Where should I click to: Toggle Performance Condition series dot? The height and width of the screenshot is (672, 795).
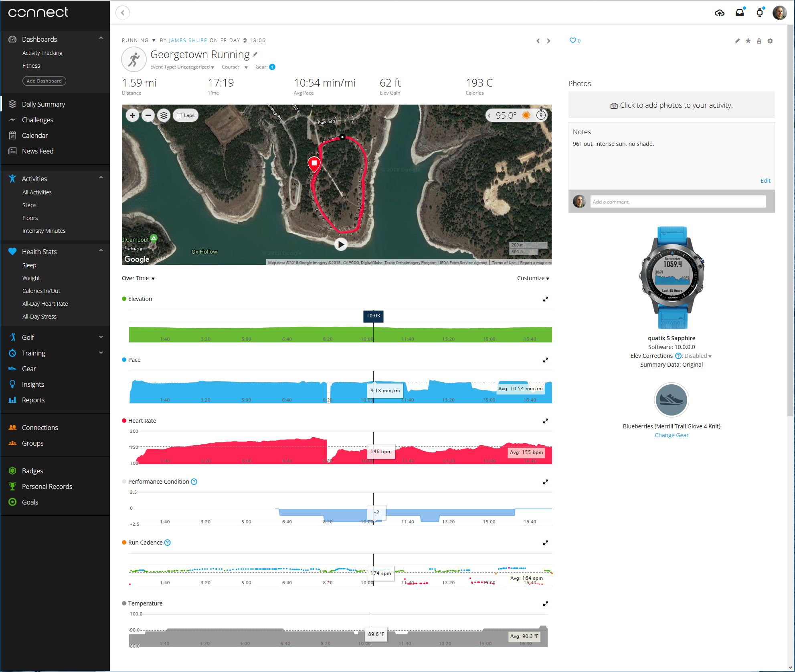click(x=124, y=482)
